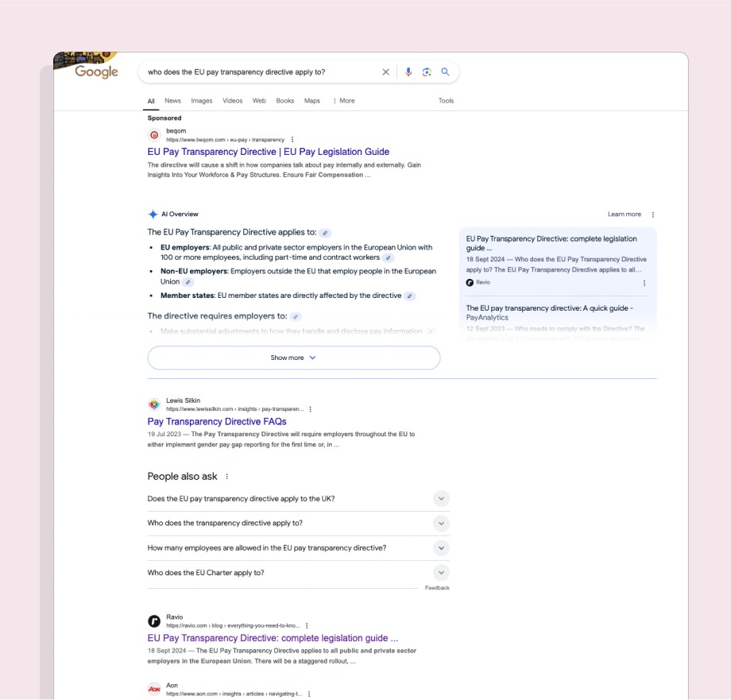The image size is (731, 700).
Task: Open Google Lens image search
Action: 427,72
